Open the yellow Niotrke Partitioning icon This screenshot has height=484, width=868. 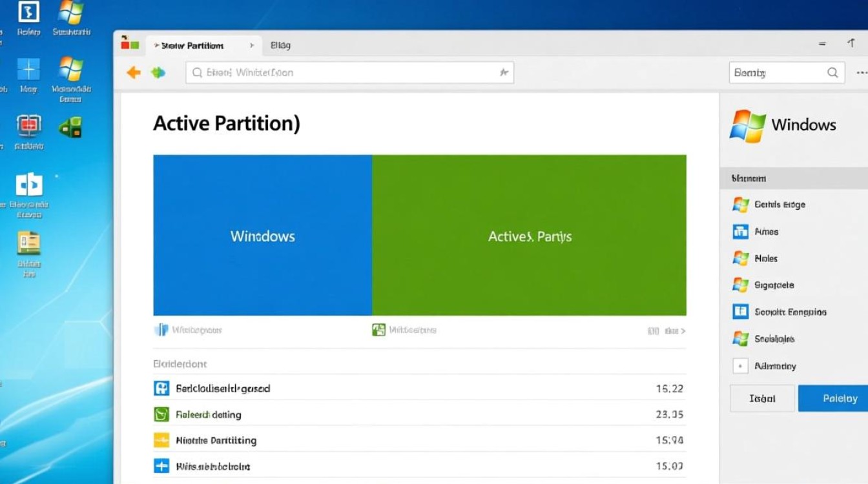pyautogui.click(x=161, y=439)
